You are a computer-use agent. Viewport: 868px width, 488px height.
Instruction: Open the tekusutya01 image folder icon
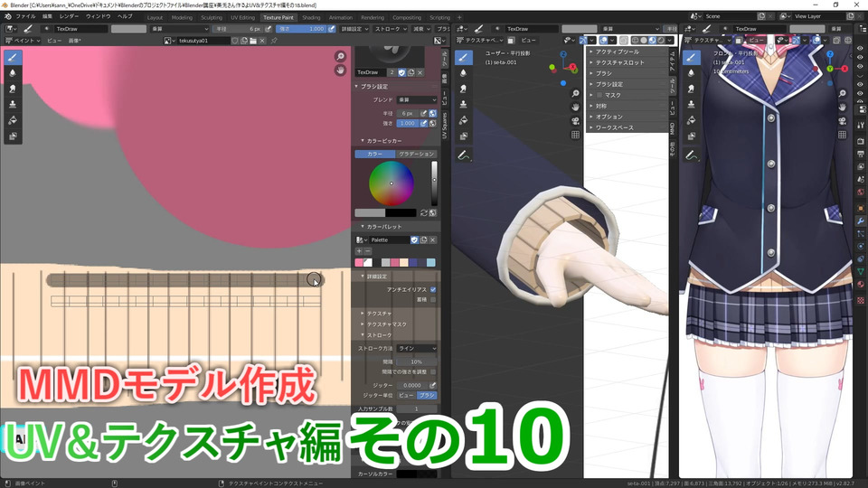click(253, 41)
